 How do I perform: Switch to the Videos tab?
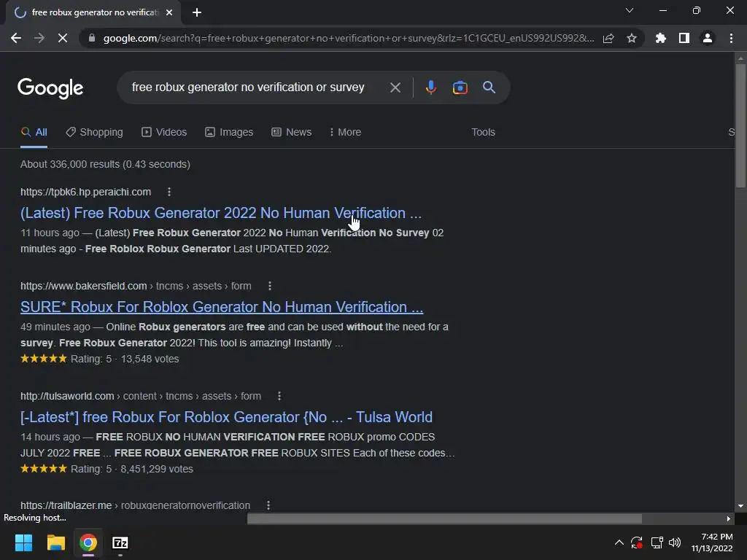164,133
